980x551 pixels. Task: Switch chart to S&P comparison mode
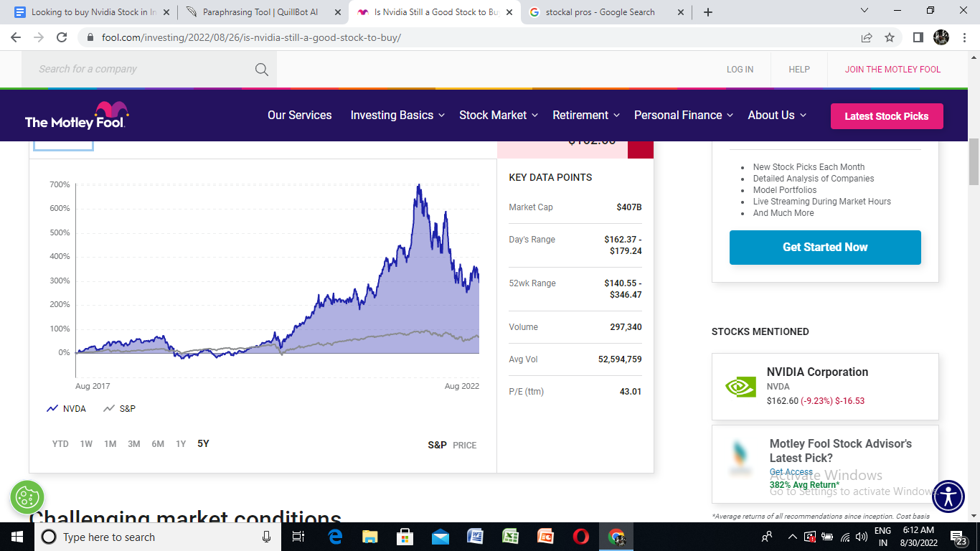[437, 445]
